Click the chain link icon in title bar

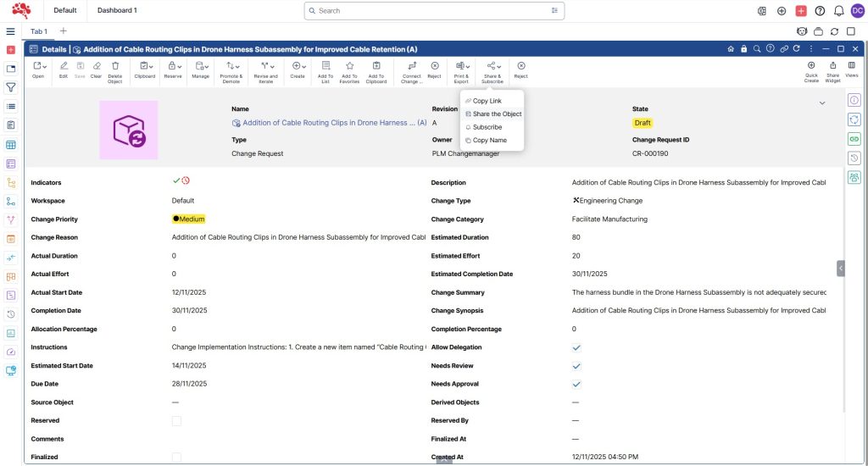click(784, 48)
